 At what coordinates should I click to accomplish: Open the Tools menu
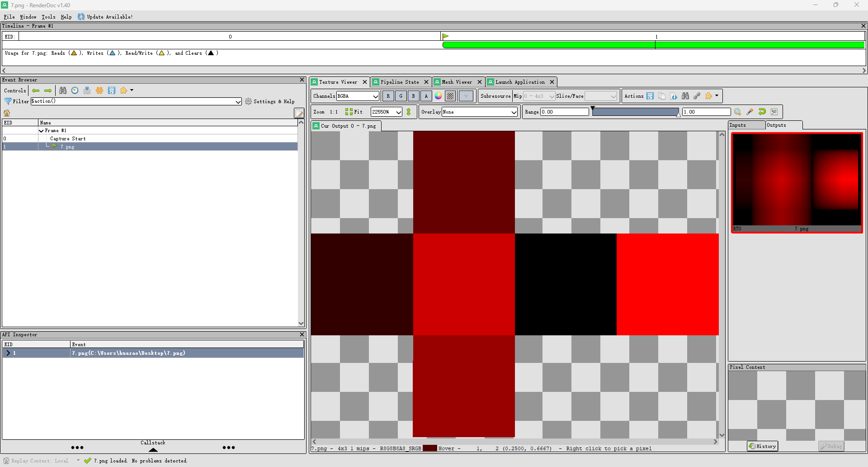[48, 17]
